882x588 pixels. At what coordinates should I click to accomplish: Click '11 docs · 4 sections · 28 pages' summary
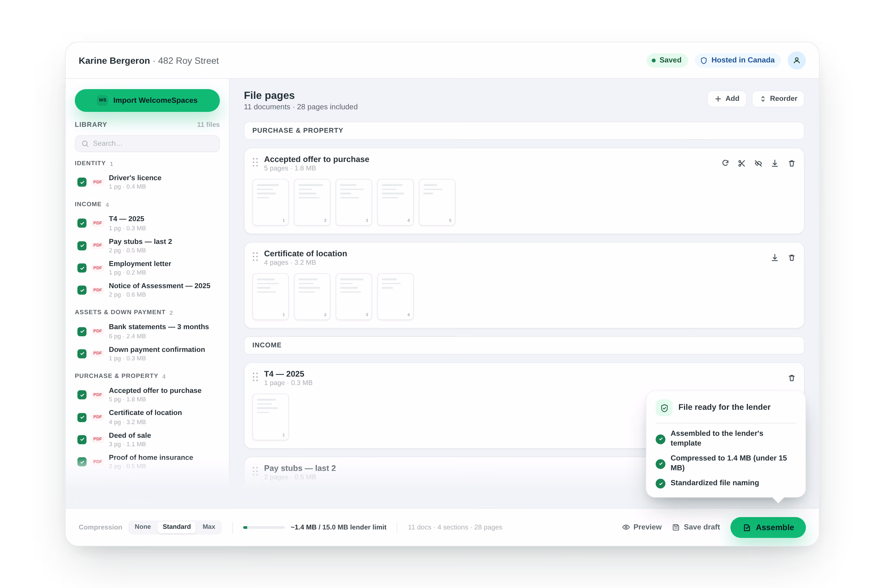pyautogui.click(x=455, y=527)
